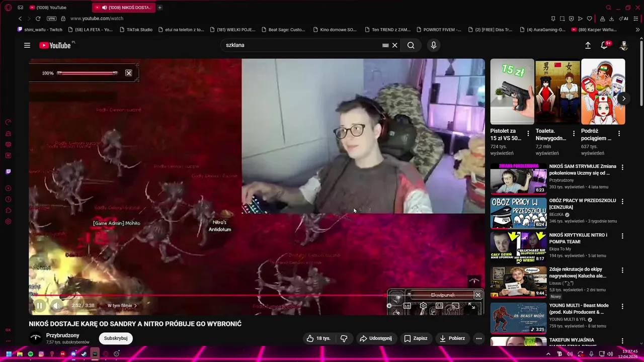Screen dimensions: 644x362
Task: Switch to the '(1009) YouTube' browser tab
Action: (58, 8)
